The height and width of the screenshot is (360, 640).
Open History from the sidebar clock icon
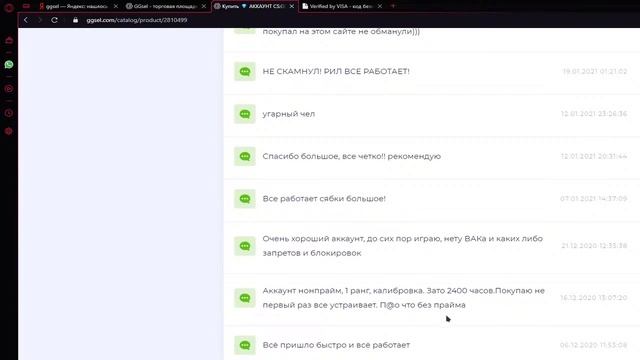[x=9, y=113]
